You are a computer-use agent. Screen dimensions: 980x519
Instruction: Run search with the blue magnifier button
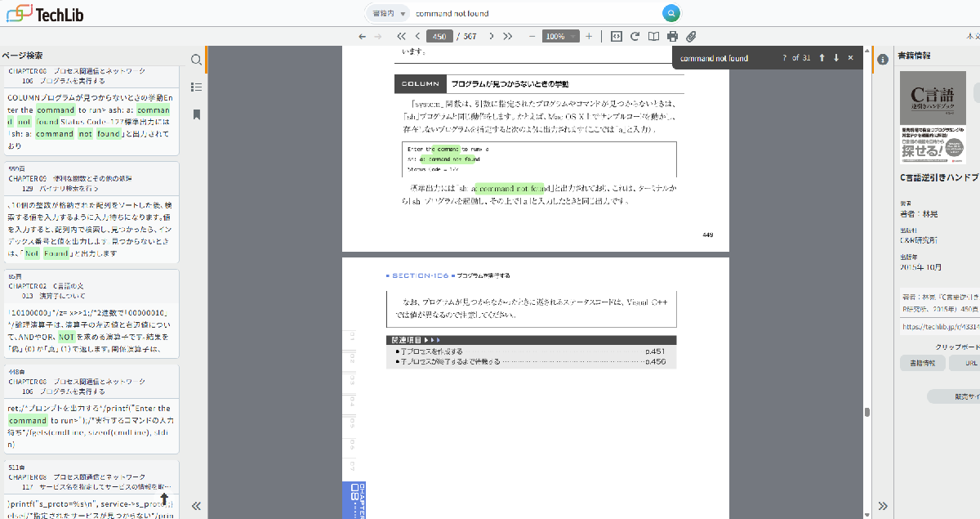(x=670, y=14)
